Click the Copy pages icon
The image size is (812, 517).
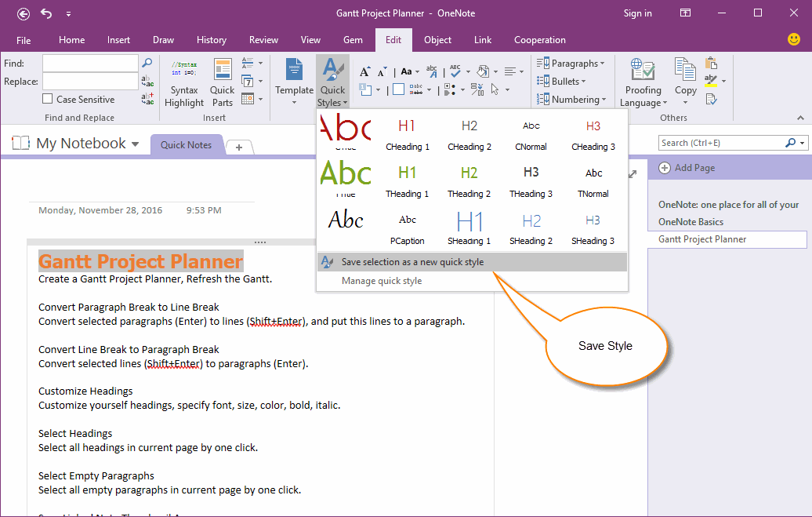coord(685,70)
